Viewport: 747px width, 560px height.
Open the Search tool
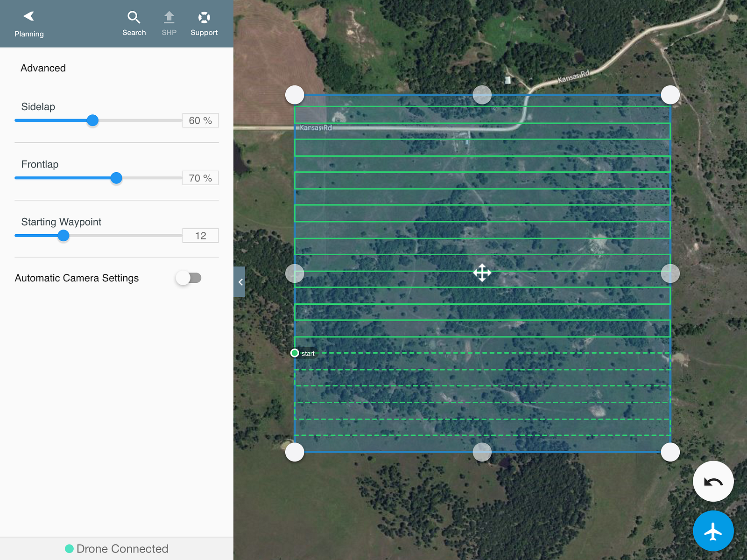tap(134, 24)
